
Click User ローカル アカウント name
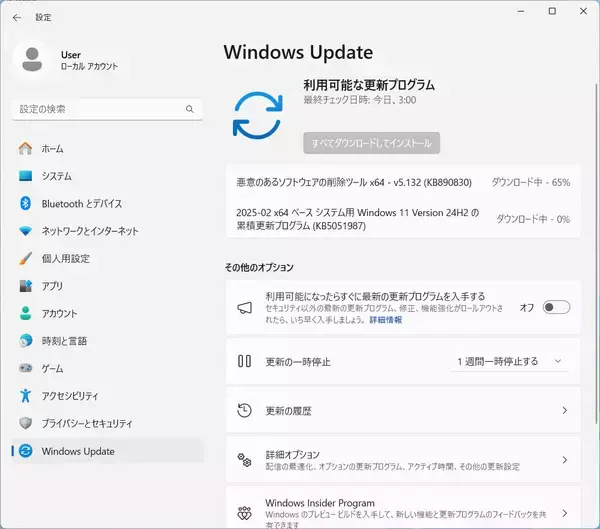pyautogui.click(x=89, y=60)
